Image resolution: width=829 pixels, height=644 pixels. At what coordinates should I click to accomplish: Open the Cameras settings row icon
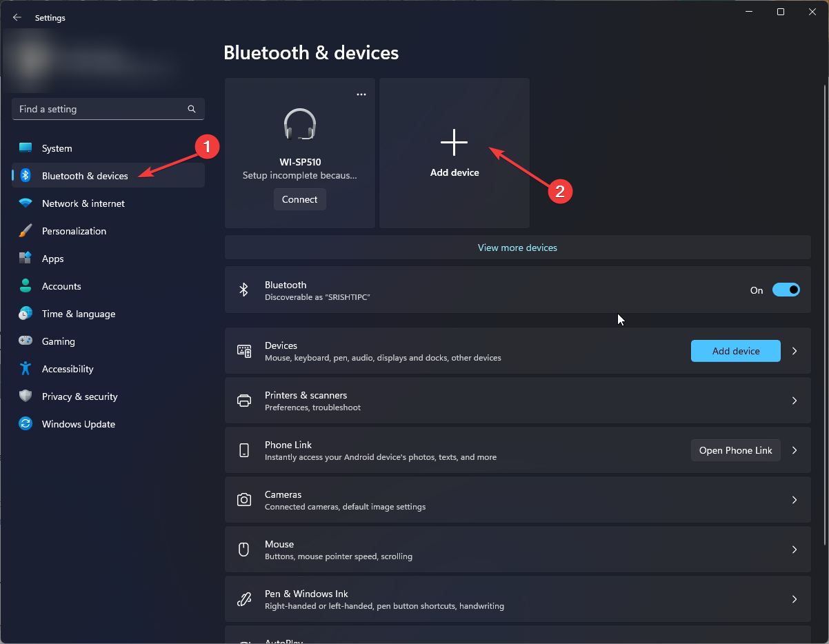click(x=244, y=500)
